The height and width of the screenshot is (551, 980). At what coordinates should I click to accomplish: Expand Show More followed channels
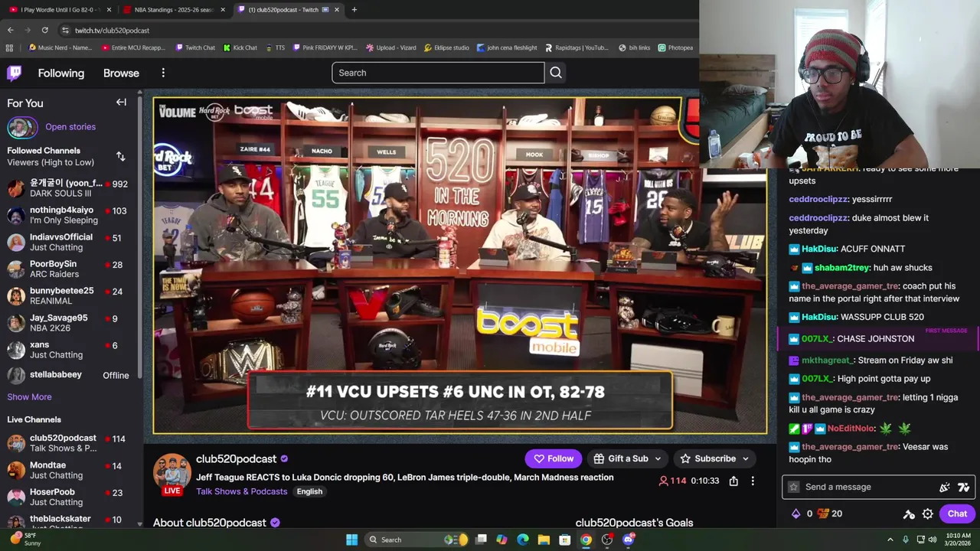pyautogui.click(x=29, y=396)
